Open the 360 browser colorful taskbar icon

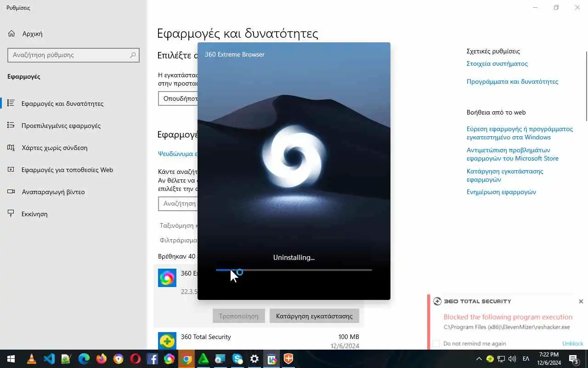(x=169, y=359)
